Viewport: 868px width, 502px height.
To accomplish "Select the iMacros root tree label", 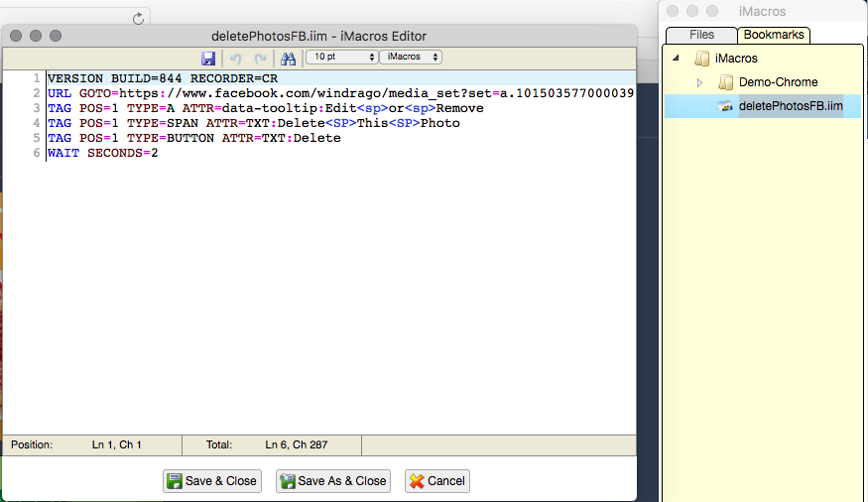I will pyautogui.click(x=736, y=59).
